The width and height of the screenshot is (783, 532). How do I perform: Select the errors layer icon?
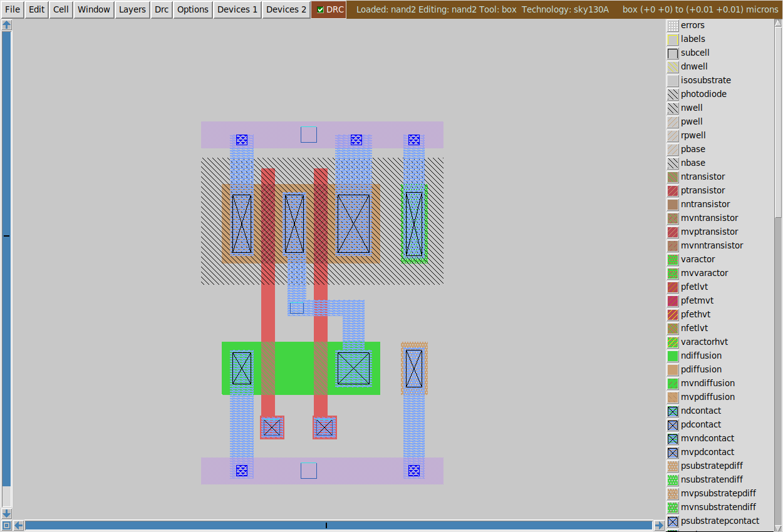point(673,26)
